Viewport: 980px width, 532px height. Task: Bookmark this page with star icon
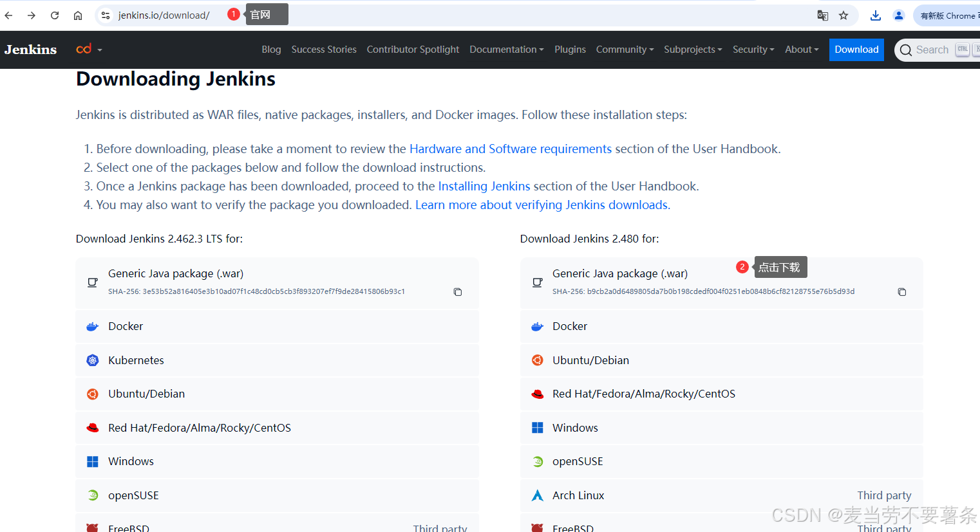point(843,15)
